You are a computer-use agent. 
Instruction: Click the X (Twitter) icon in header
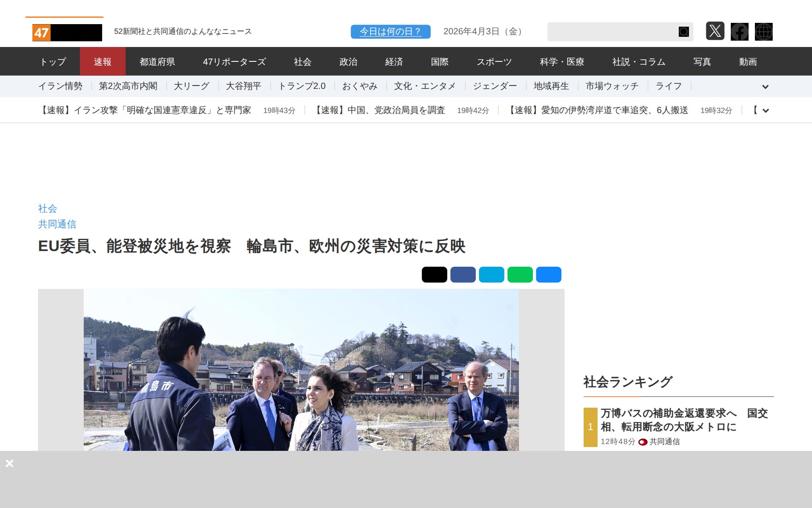pyautogui.click(x=715, y=31)
